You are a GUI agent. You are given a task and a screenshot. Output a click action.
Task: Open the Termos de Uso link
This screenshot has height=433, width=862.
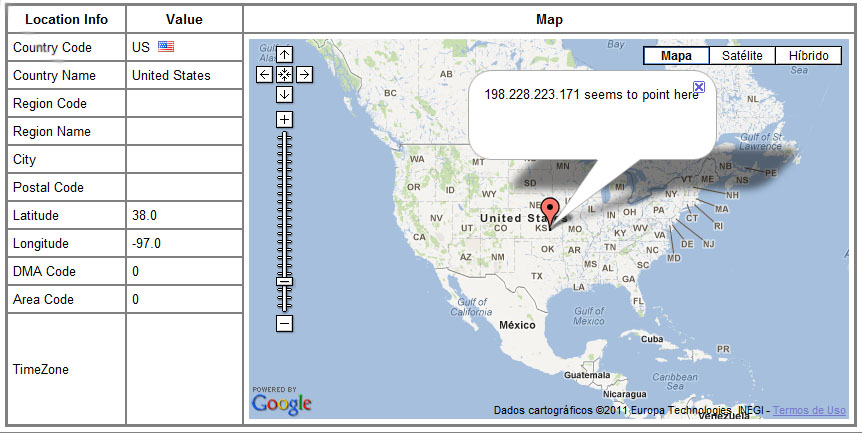click(809, 410)
